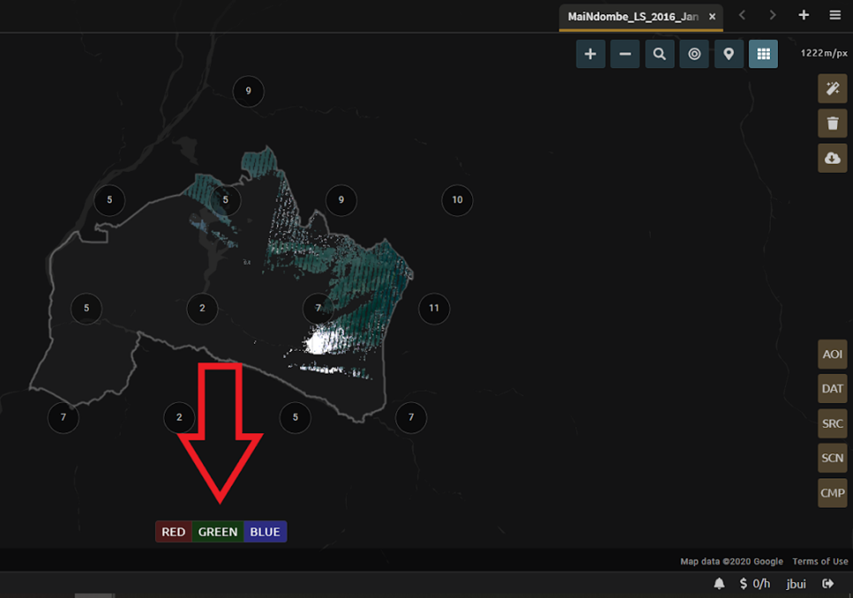Expand the SCN panel

point(832,458)
